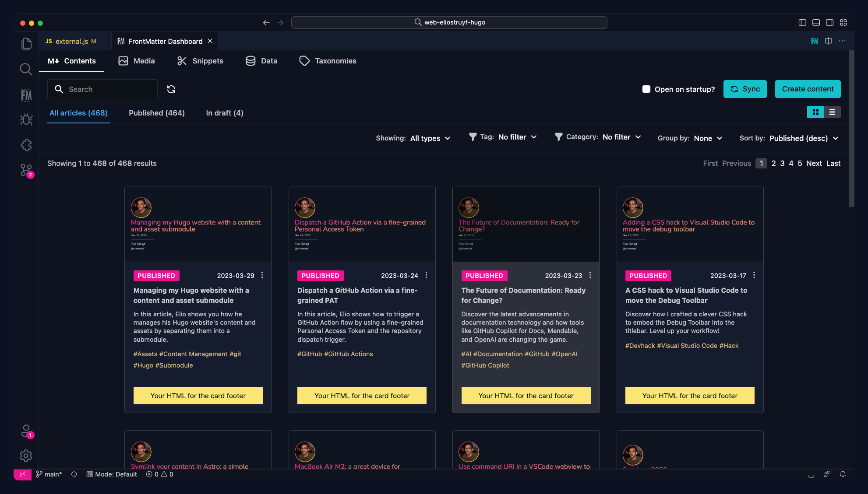The image size is (868, 494).
Task: Switch to list view for articles
Action: 832,112
